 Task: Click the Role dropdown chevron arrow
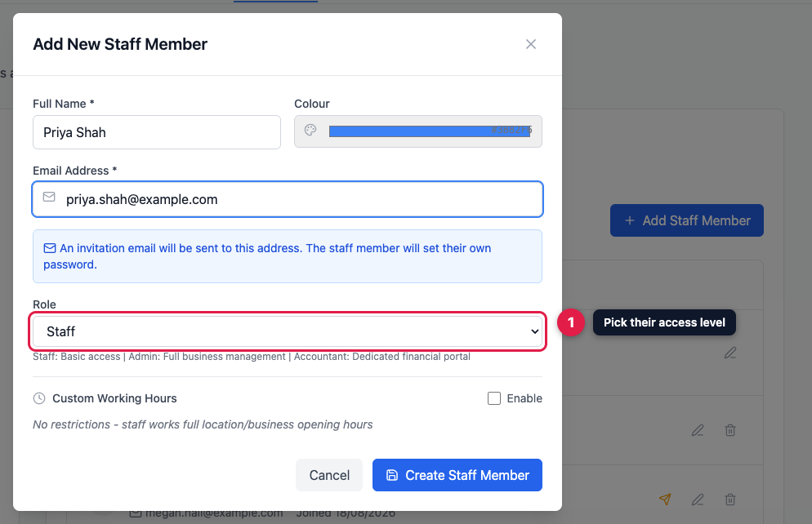coord(534,331)
